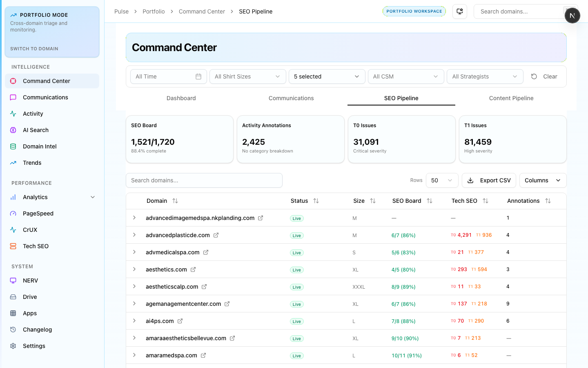Switch to the Content Pipeline tab
Image resolution: width=588 pixels, height=368 pixels.
pos(511,98)
